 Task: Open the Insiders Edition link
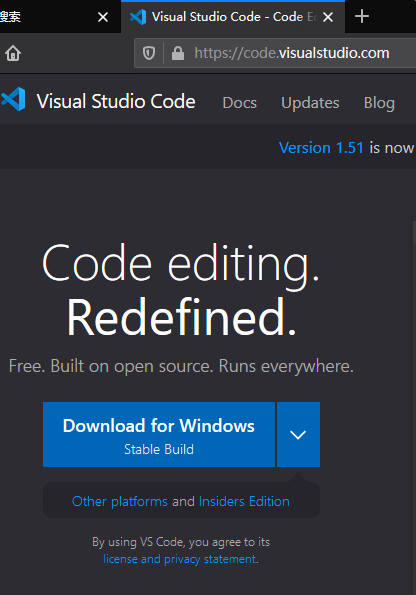[244, 501]
